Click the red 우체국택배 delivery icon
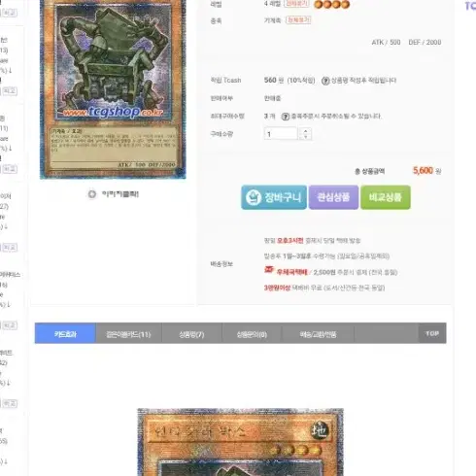Image resolution: width=476 pixels, height=476 pixels. pyautogui.click(x=269, y=269)
